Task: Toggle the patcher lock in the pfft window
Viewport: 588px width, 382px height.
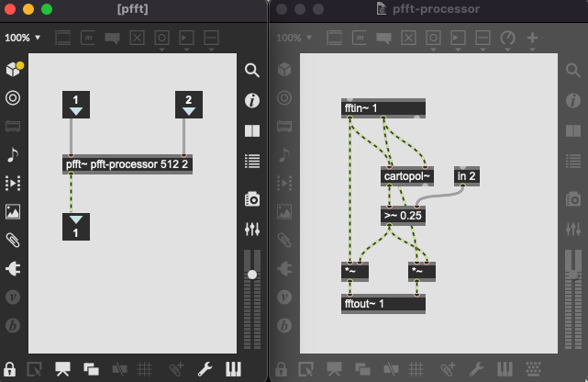Action: (x=10, y=369)
